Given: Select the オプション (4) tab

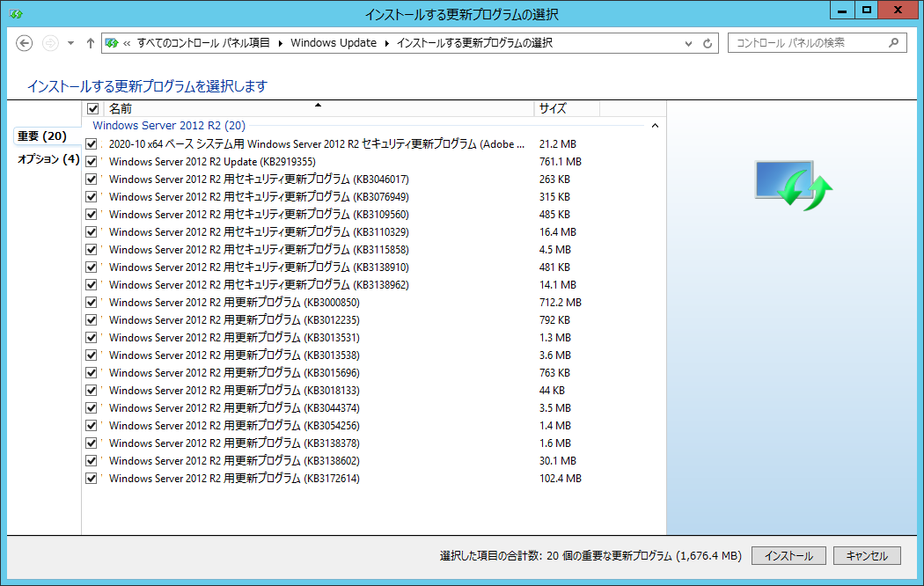Looking at the screenshot, I should [x=48, y=159].
